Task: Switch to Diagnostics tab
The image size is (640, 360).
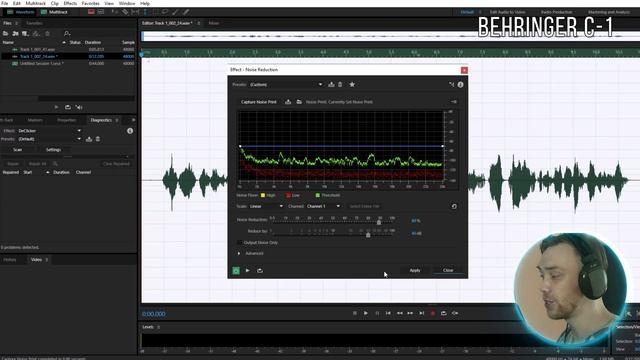Action: [101, 120]
